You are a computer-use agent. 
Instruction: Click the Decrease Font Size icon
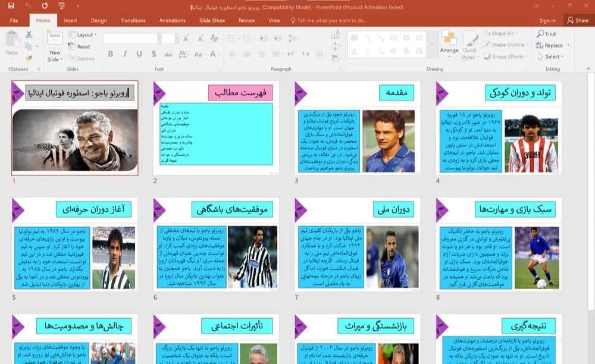point(200,38)
